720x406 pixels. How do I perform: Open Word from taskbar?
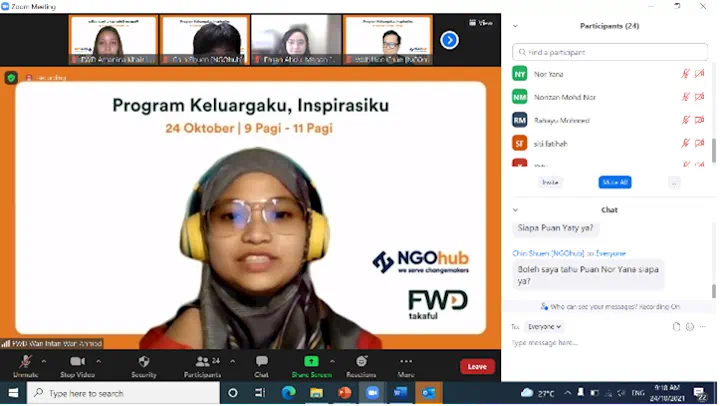[x=400, y=393]
